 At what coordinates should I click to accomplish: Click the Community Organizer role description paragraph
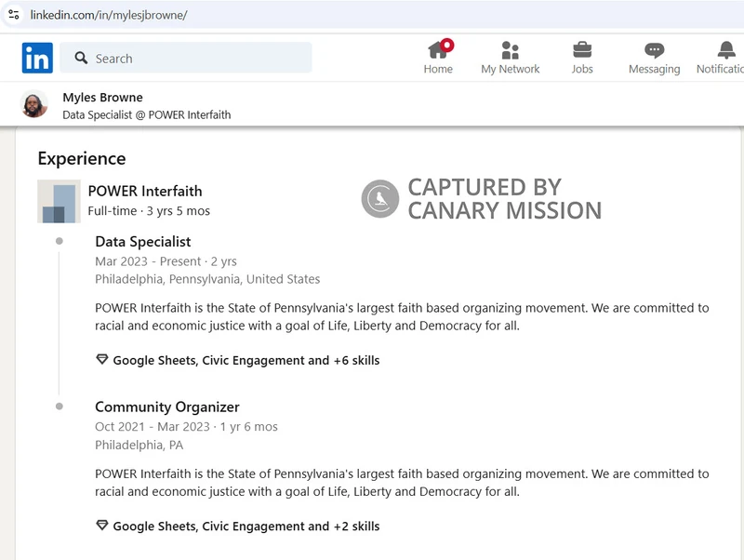pyautogui.click(x=402, y=482)
